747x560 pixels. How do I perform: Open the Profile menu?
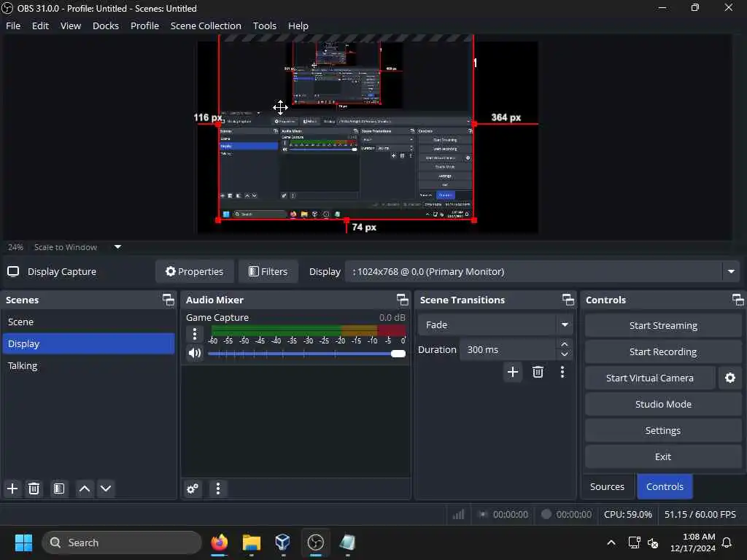coord(145,26)
